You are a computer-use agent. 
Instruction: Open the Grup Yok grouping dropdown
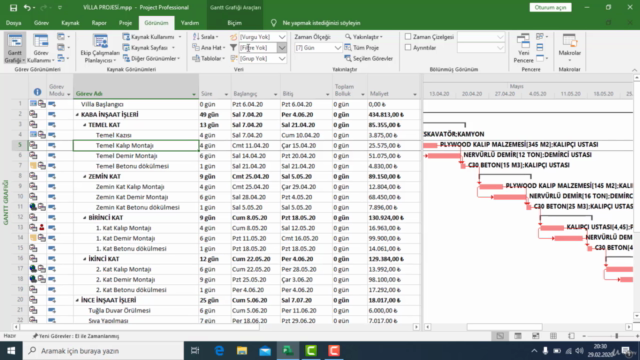click(282, 58)
